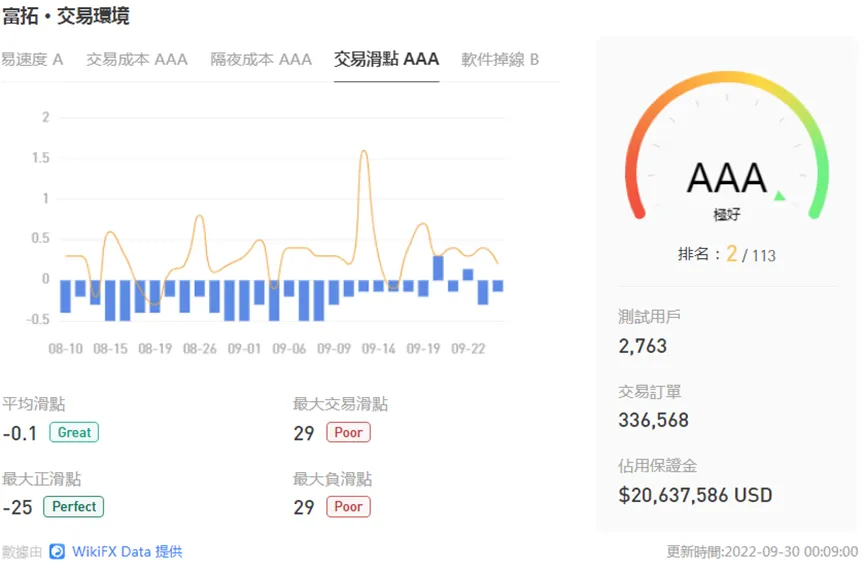Click the Perfect badge beside -25

coord(74,507)
